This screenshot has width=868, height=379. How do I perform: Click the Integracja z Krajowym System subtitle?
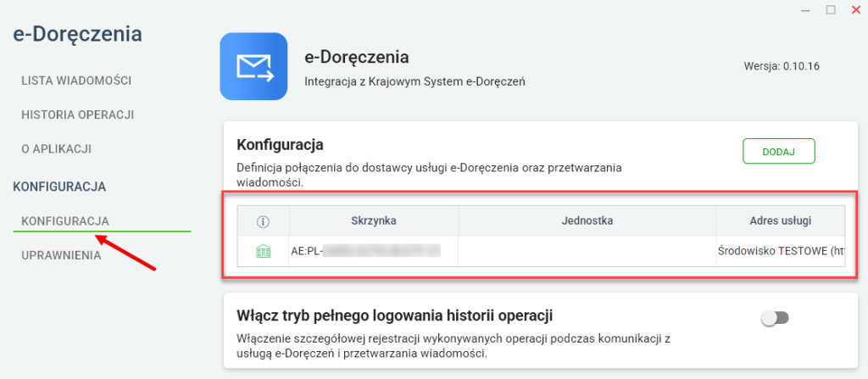pos(415,81)
